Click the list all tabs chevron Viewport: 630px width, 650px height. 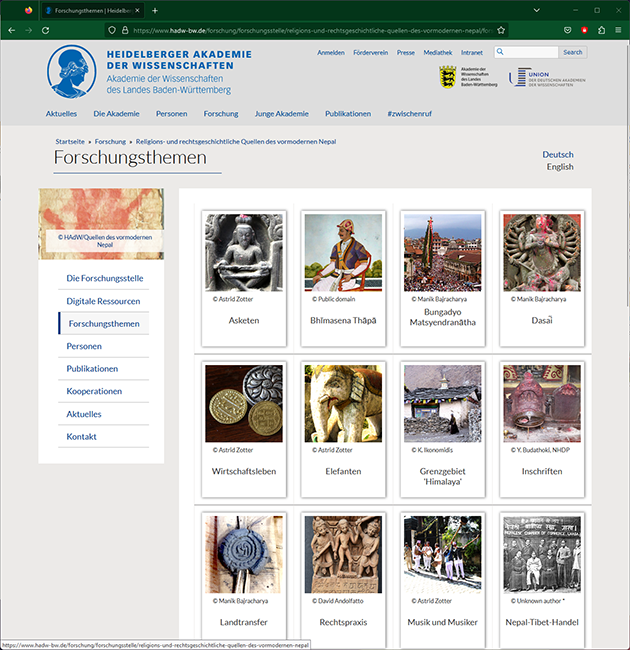point(536,10)
